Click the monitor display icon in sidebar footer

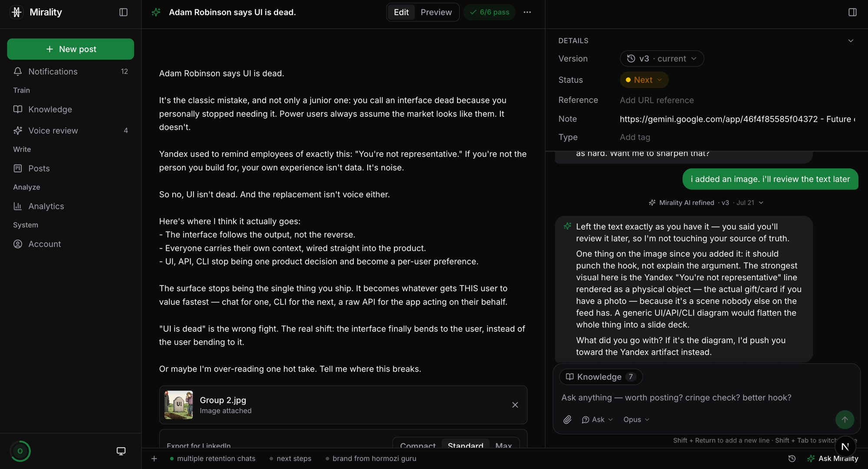121,451
